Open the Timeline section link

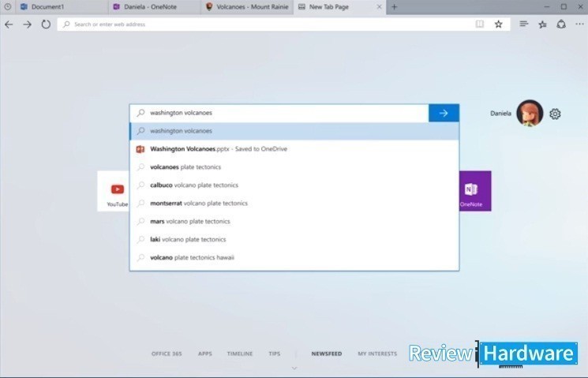tap(239, 354)
